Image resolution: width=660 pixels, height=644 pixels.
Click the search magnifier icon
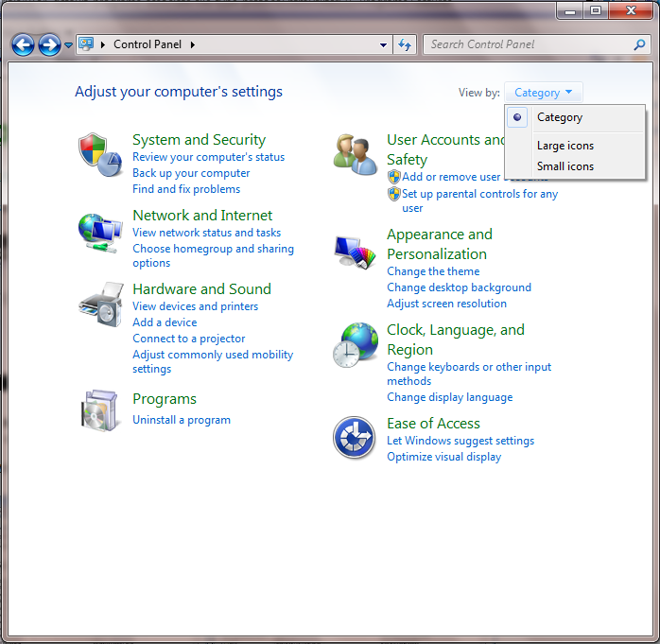click(x=639, y=44)
